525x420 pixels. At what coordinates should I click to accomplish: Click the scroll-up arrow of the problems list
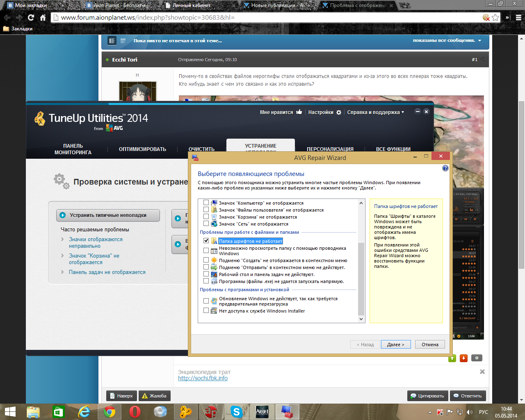[361, 203]
